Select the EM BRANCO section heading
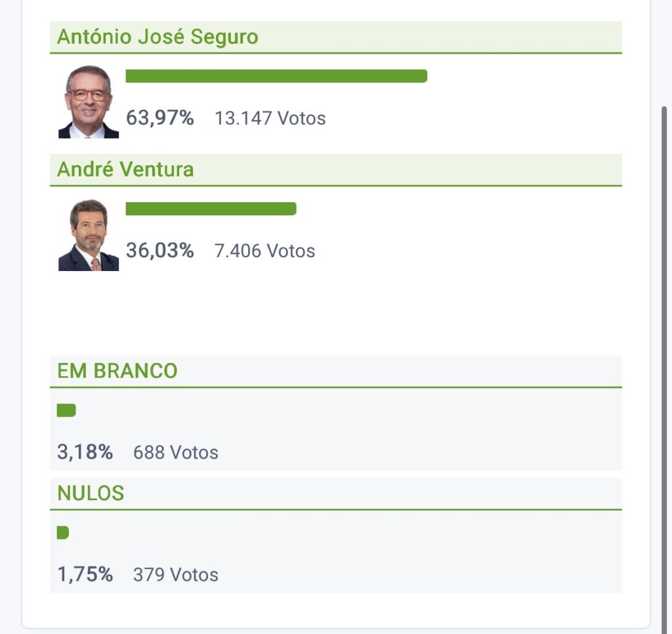Viewport: 672px width, 634px height. coord(117,371)
